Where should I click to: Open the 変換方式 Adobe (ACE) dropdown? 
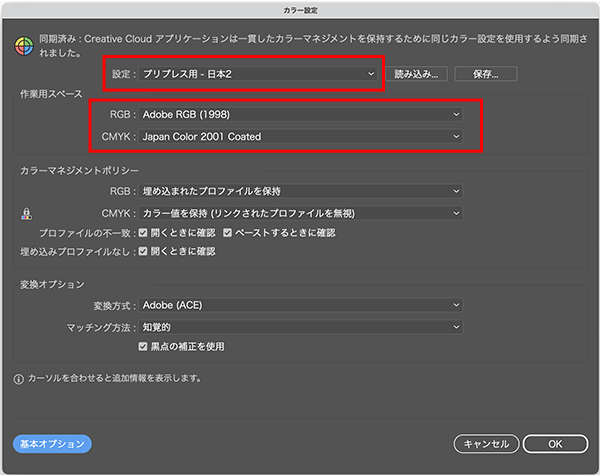click(300, 305)
